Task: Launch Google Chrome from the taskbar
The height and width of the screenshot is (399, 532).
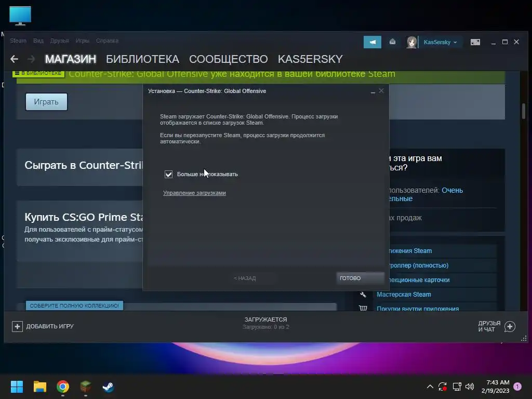Action: pyautogui.click(x=63, y=387)
